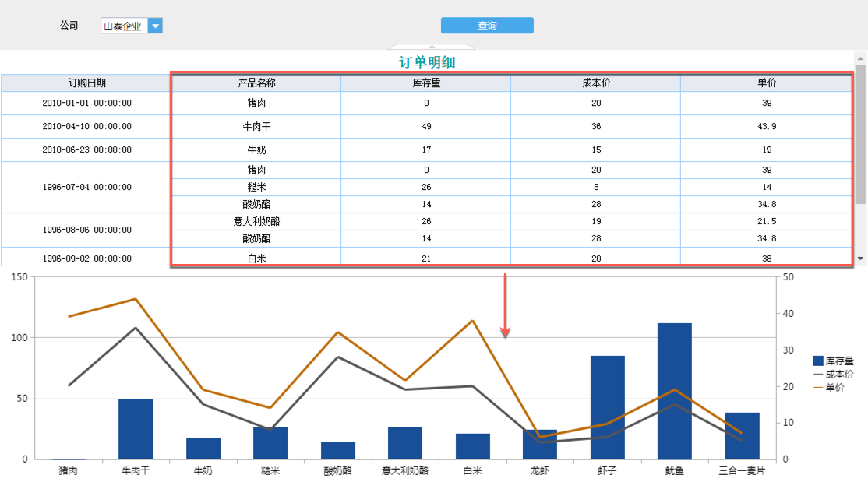Click the 酸奶酪 bar in the chart

(x=337, y=450)
